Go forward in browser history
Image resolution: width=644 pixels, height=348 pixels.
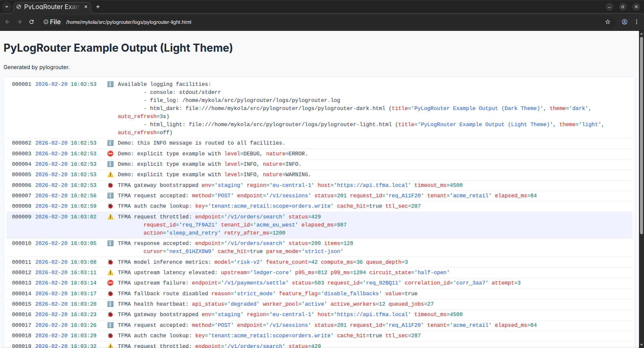(19, 22)
